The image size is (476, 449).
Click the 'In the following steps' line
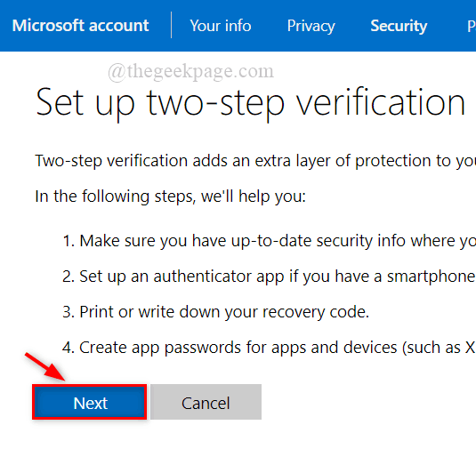pos(170,196)
